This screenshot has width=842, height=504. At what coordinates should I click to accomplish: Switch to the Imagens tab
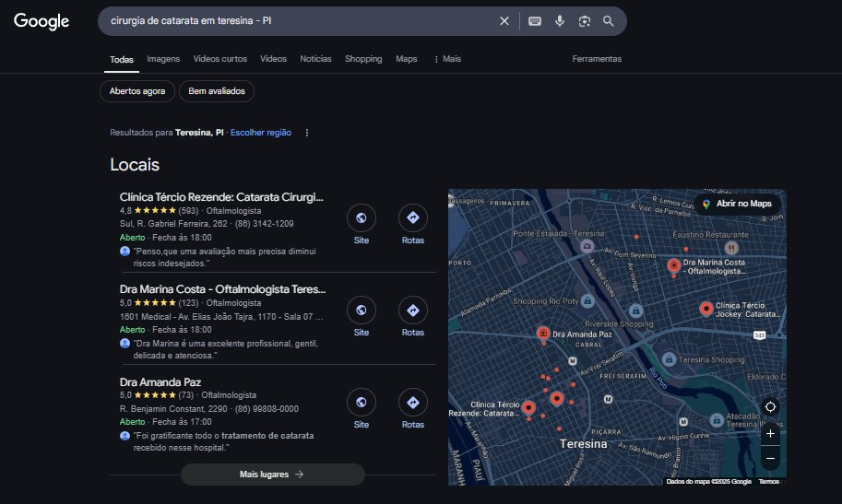(x=163, y=59)
